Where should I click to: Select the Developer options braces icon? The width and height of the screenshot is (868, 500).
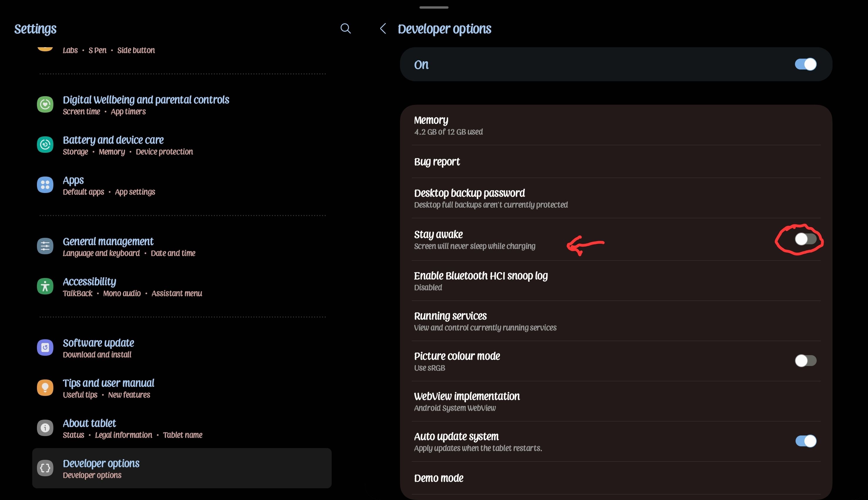tap(45, 467)
